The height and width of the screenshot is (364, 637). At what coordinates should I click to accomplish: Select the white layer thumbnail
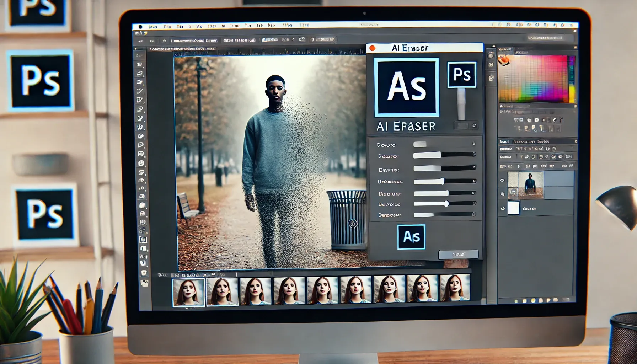pos(513,208)
